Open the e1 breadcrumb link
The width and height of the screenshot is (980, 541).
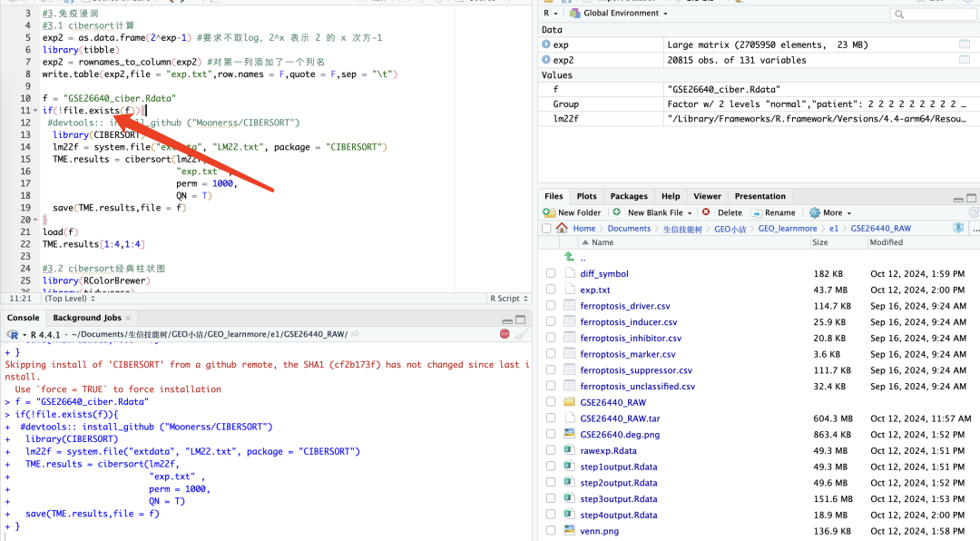click(x=834, y=228)
